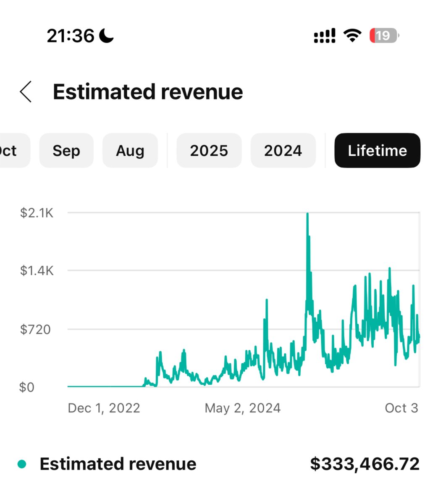Image resolution: width=438 pixels, height=504 pixels.
Task: Tap the Estimated revenue page title
Action: pos(148,92)
